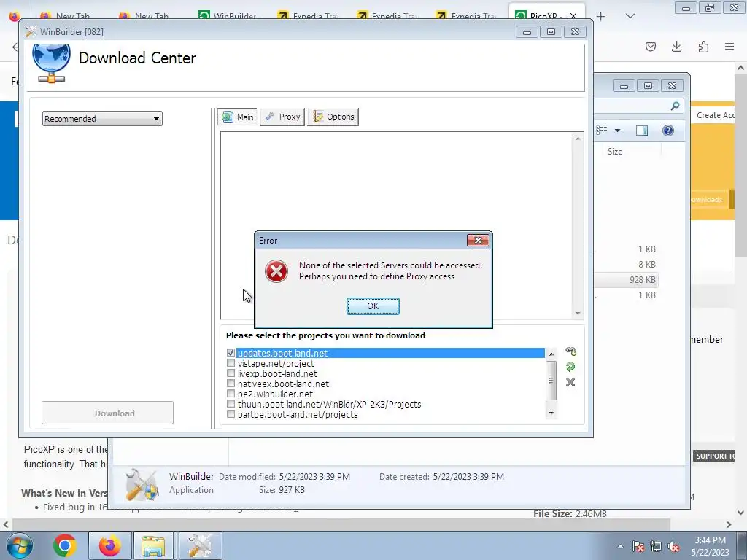Click the Explorer window's search magnifier icon
747x560 pixels.
click(x=675, y=106)
